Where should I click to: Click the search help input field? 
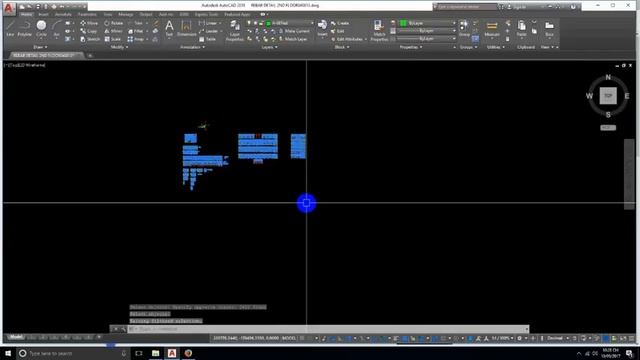pos(467,7)
